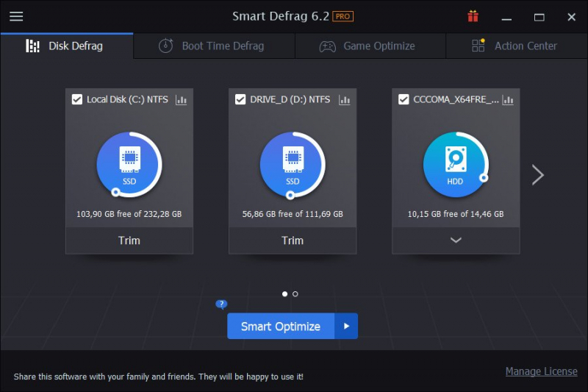Open disk map chart for Local Disk (C:)

181,100
